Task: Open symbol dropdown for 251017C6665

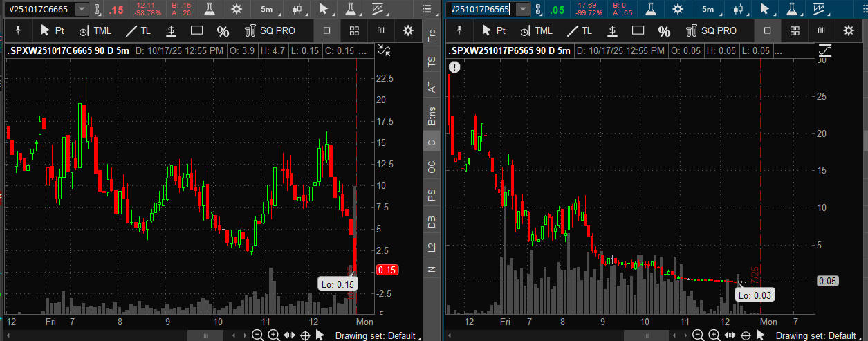Action: point(82,9)
